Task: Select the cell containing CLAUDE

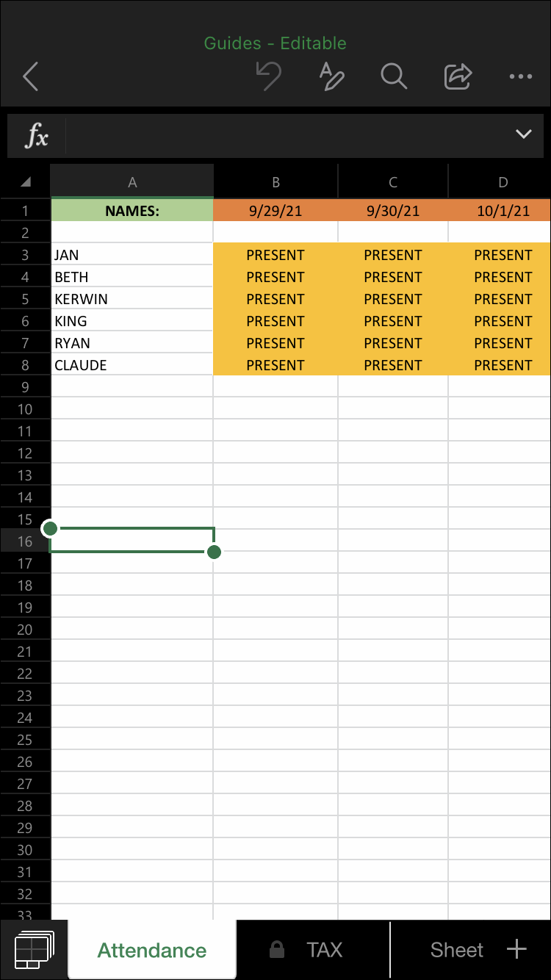Action: point(132,365)
